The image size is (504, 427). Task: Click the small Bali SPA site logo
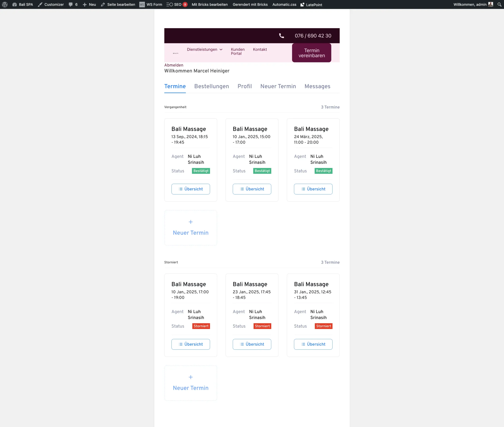pyautogui.click(x=175, y=53)
